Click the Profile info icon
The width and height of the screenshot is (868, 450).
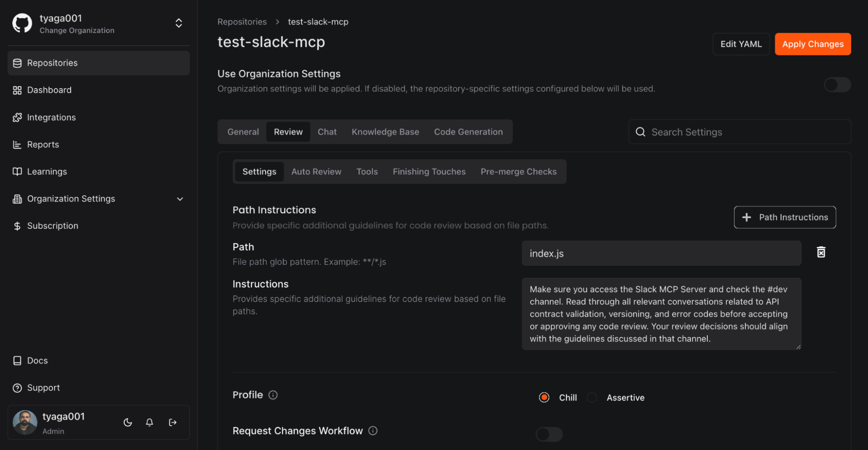point(273,395)
